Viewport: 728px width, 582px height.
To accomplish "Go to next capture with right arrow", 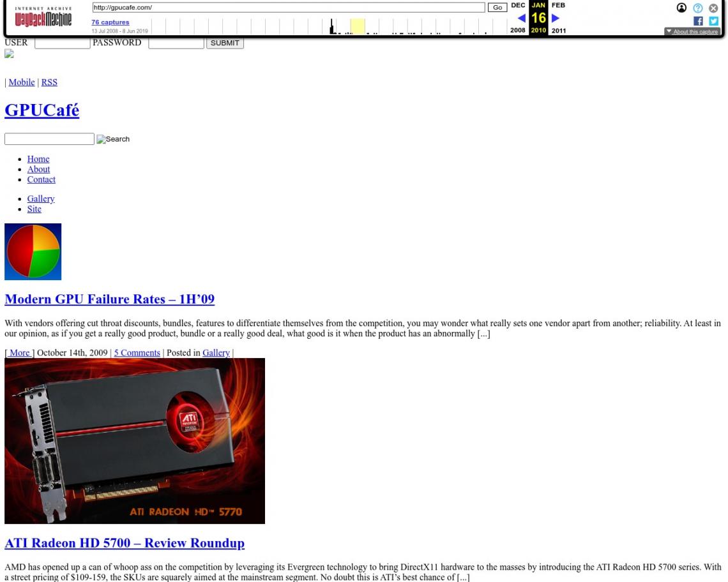I will coord(556,18).
